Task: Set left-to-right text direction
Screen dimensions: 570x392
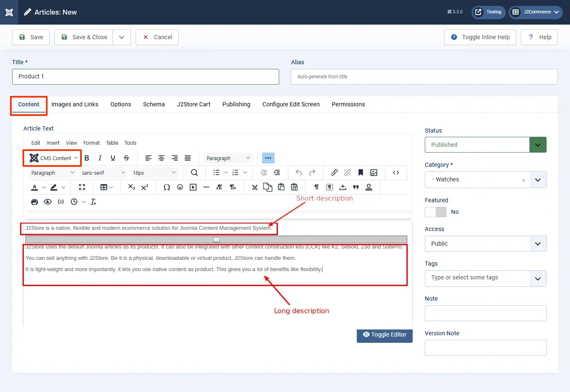Action: pyautogui.click(x=219, y=187)
